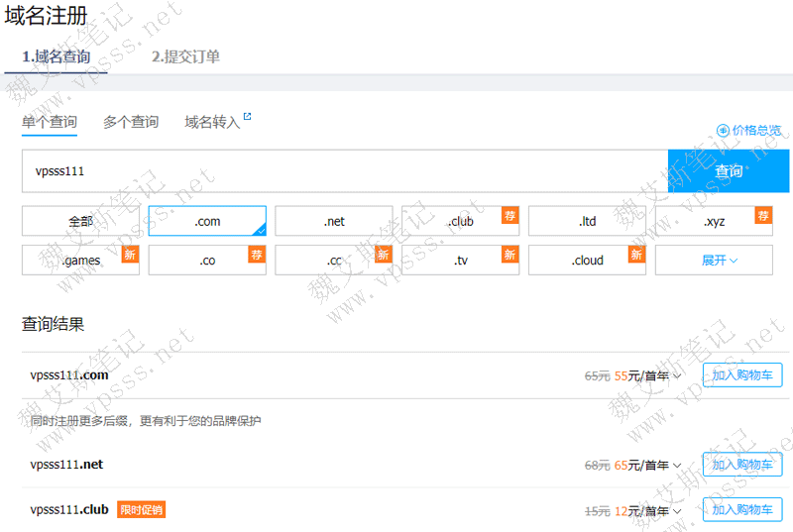Image resolution: width=793 pixels, height=532 pixels.
Task: Expand more suffixes with 展开
Action: click(721, 261)
